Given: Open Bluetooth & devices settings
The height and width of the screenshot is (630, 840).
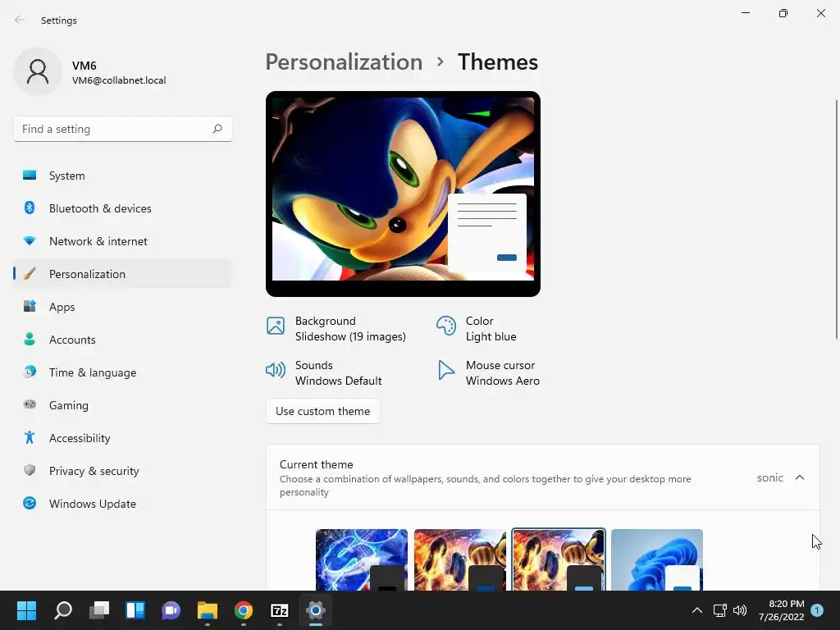Looking at the screenshot, I should tap(123, 208).
